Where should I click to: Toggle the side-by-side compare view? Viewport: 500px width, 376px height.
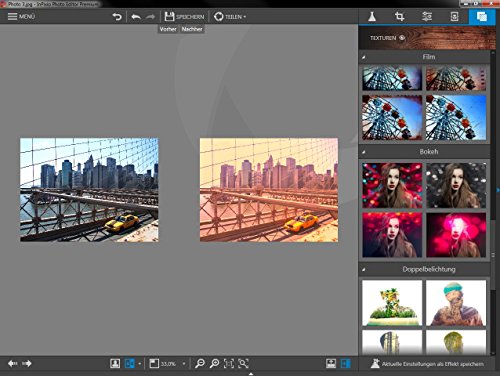point(129,363)
